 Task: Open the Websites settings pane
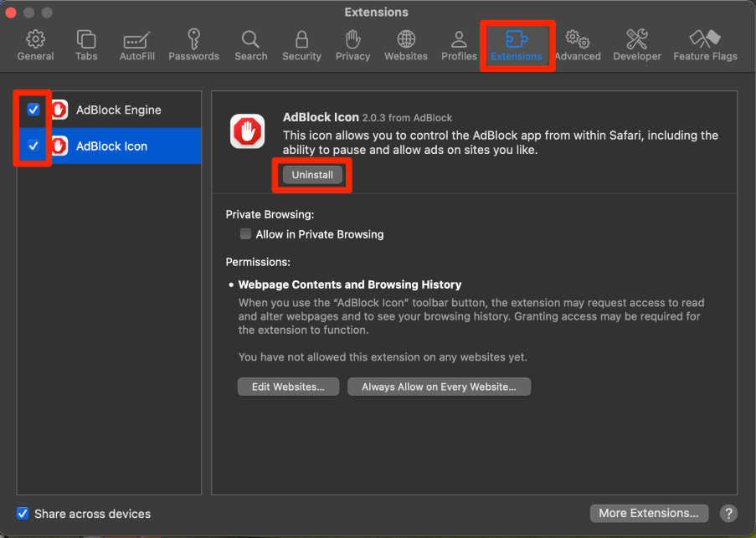406,45
